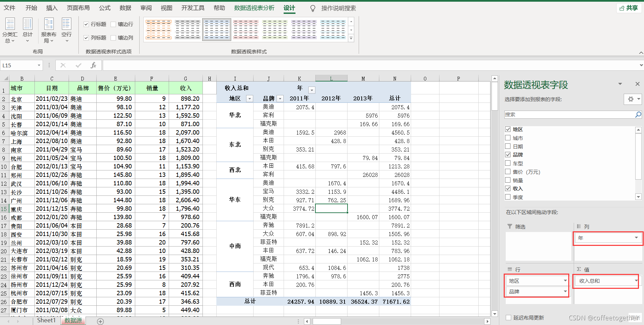Screen dimensions: 644x325
Task: Select cell containing 华北 in pivot table
Action: click(235, 115)
